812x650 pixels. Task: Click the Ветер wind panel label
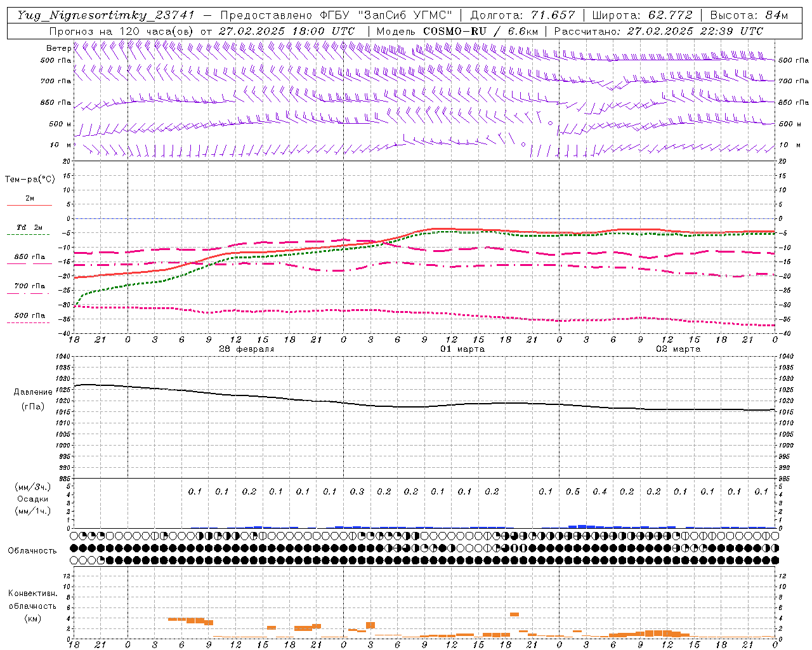(58, 48)
